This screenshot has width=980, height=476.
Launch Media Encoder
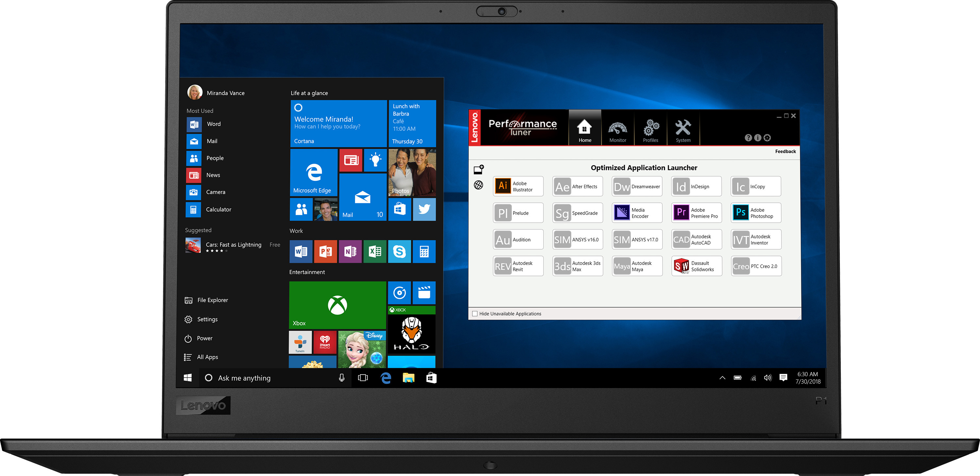coord(637,213)
